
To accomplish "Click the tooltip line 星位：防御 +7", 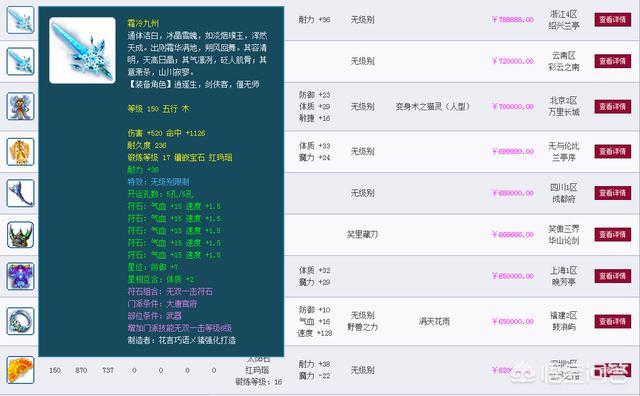I will coord(153,267).
